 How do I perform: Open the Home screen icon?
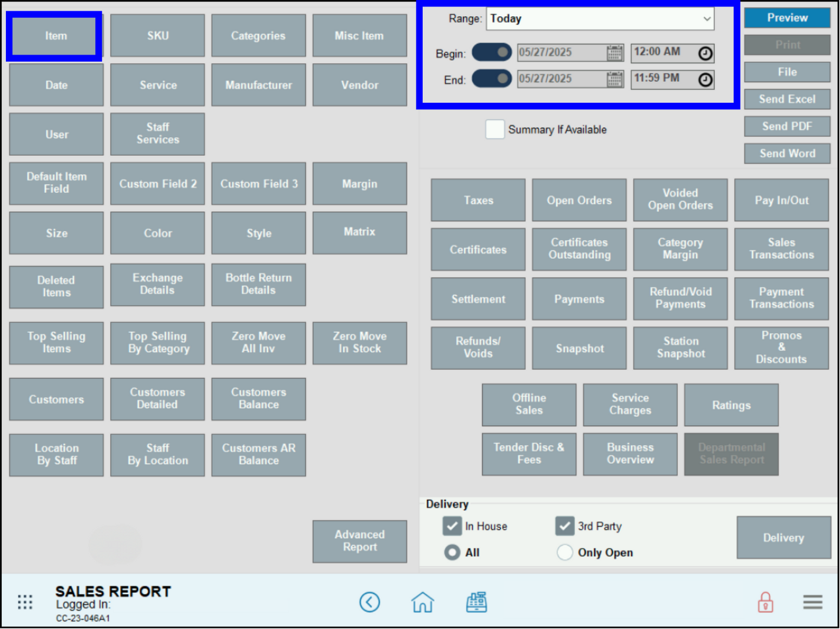click(x=422, y=602)
